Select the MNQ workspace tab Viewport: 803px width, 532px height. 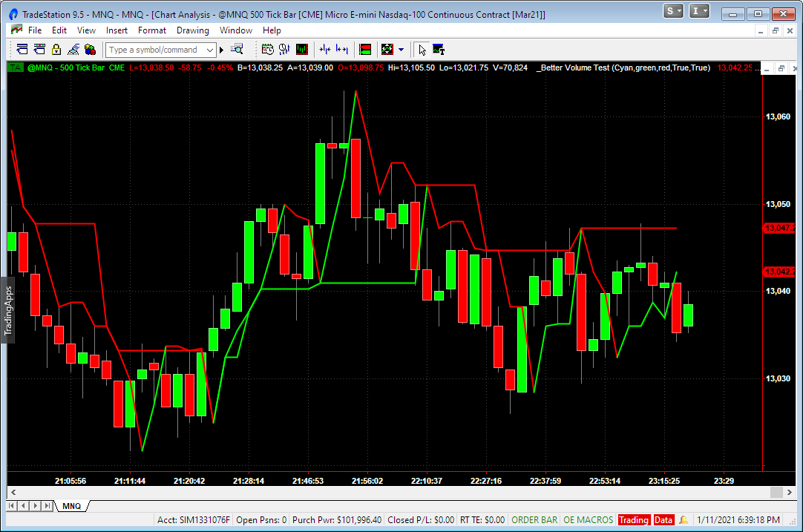[x=72, y=506]
